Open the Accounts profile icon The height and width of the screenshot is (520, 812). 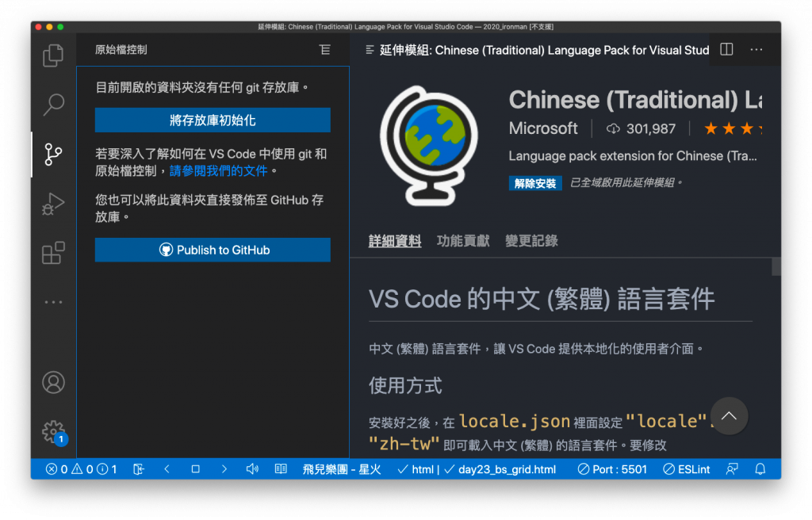pyautogui.click(x=53, y=383)
